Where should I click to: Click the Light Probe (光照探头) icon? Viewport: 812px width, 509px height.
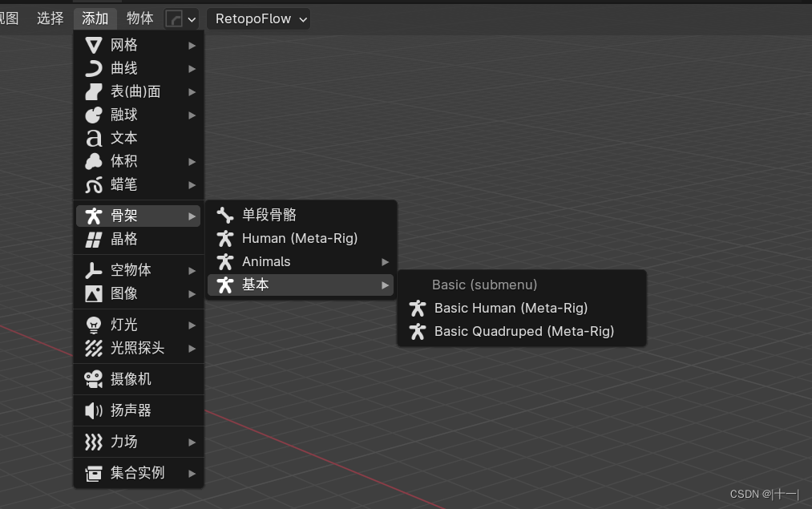coord(94,348)
